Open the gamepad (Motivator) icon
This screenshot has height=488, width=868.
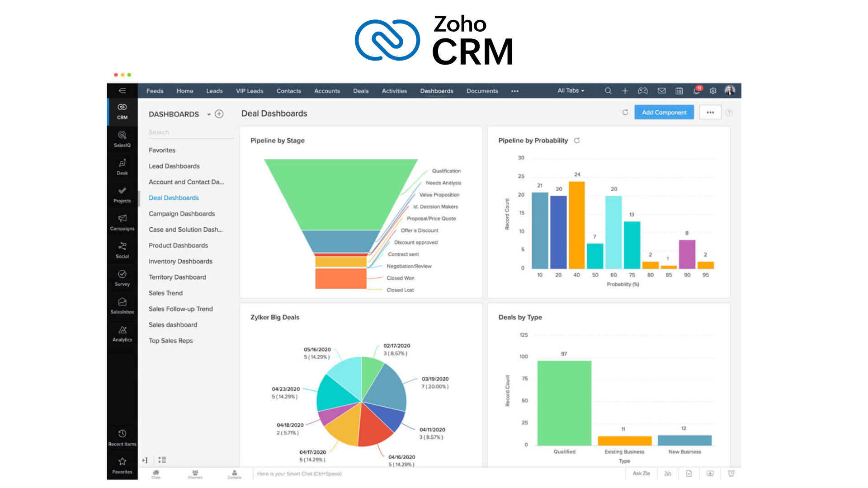(643, 91)
